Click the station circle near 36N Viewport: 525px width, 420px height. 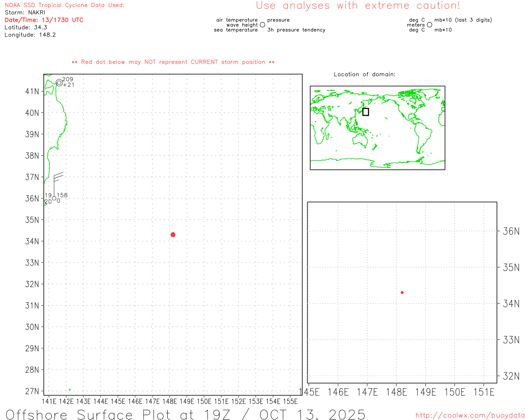pos(54,199)
